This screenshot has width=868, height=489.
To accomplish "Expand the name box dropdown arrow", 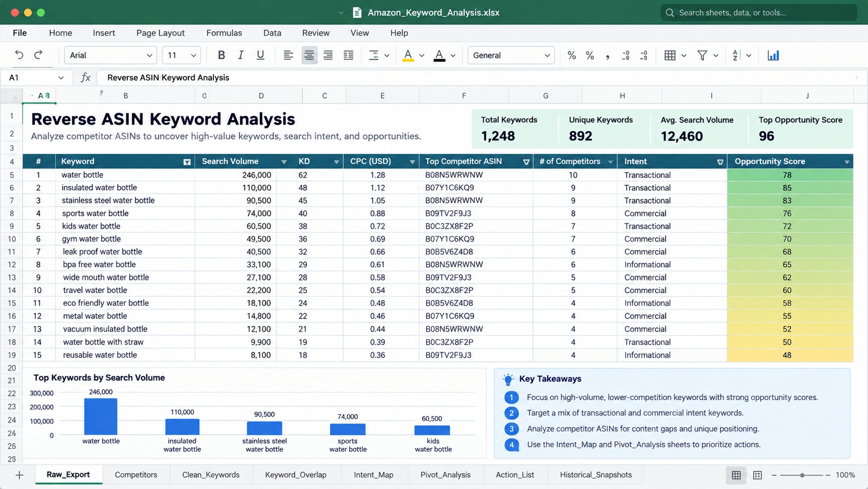I will (61, 77).
